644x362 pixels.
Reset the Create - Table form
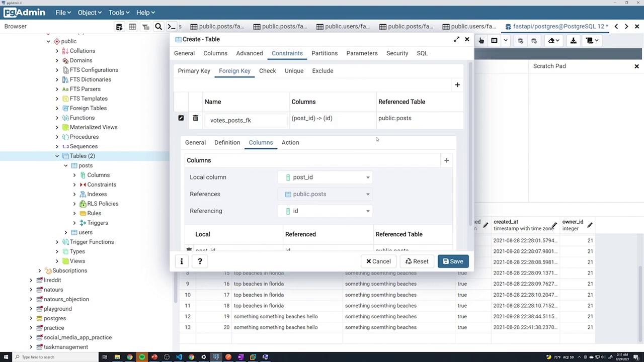(417, 261)
